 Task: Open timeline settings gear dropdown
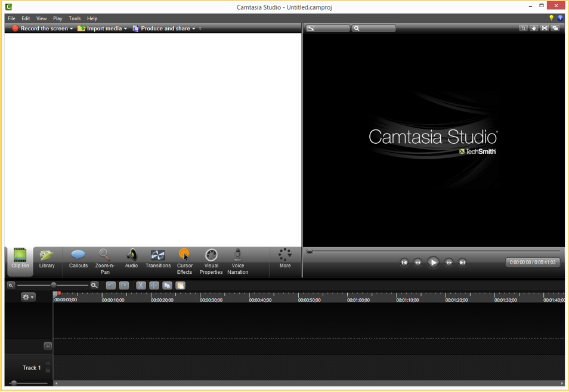[28, 297]
